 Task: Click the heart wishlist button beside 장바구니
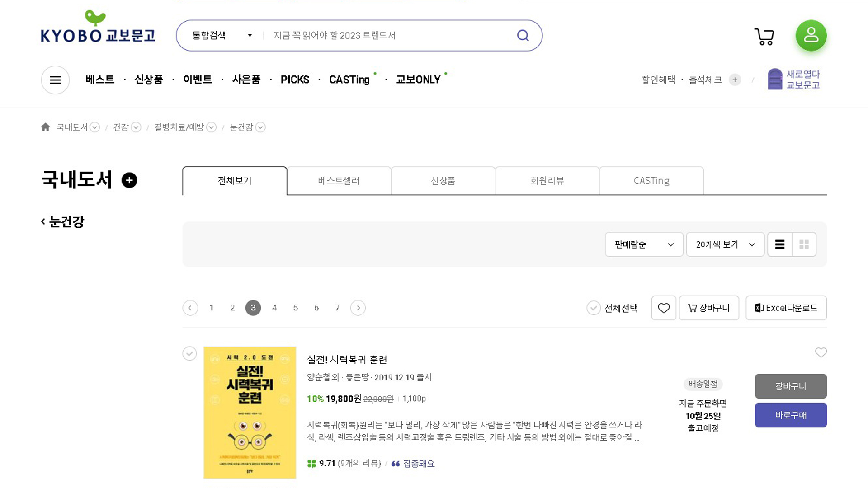664,308
